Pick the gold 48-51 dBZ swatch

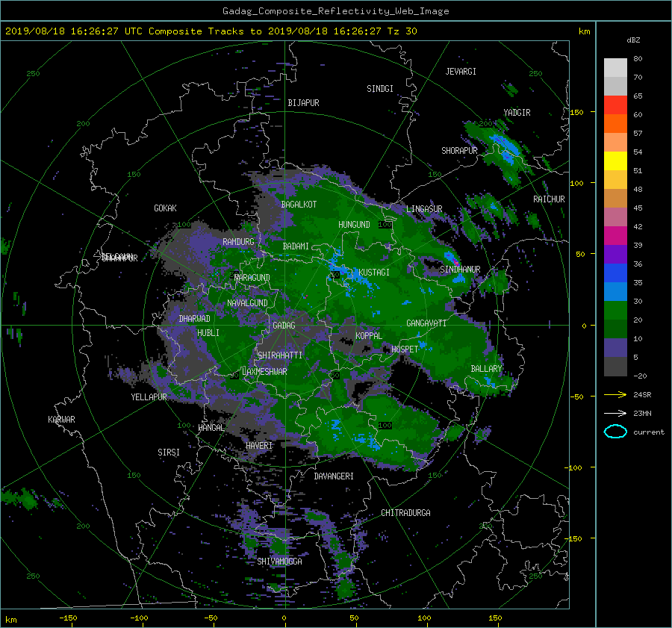(615, 180)
